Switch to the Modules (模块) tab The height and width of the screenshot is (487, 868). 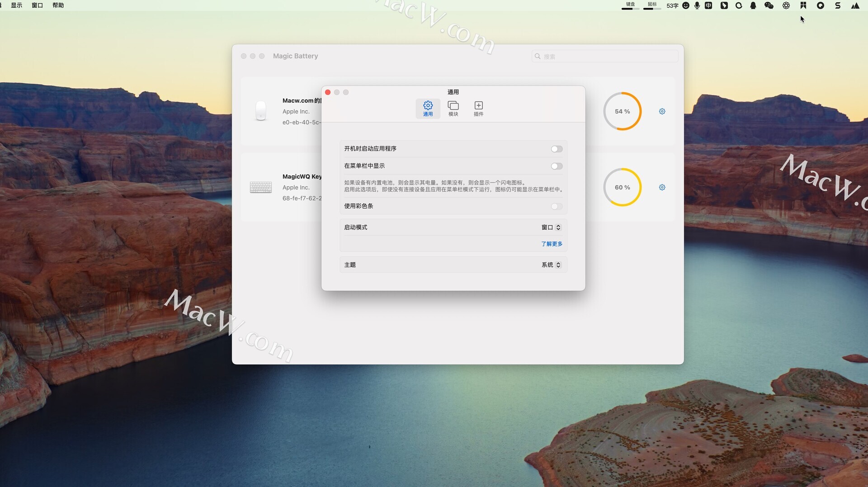click(x=453, y=109)
